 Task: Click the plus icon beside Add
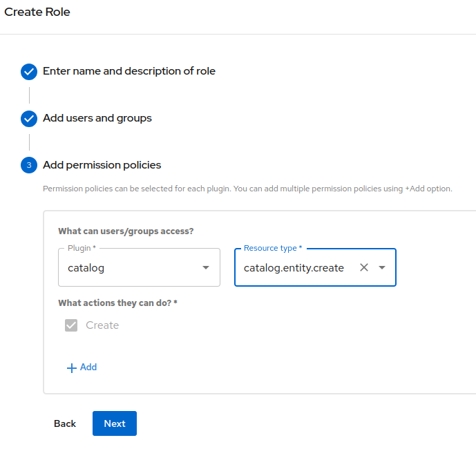(x=71, y=367)
